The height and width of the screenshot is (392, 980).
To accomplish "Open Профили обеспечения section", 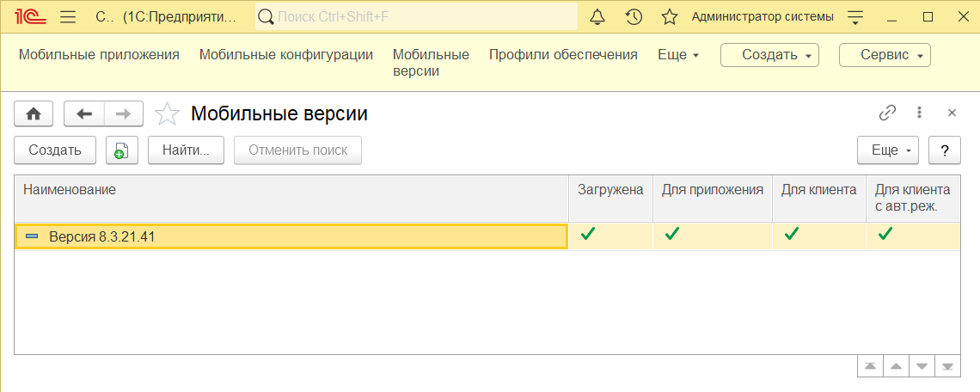I will click(x=563, y=55).
